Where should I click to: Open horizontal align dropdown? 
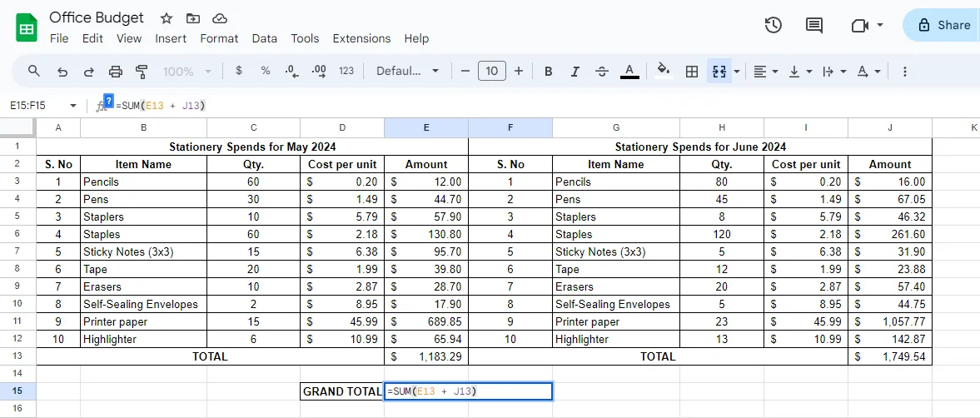click(x=766, y=72)
